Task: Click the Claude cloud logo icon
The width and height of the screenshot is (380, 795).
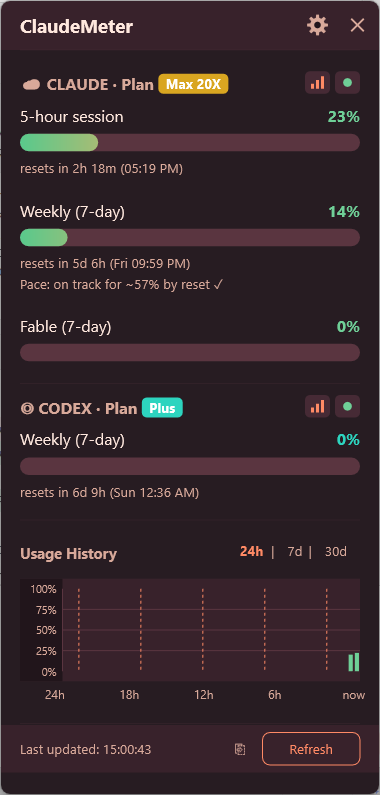Action: click(31, 85)
